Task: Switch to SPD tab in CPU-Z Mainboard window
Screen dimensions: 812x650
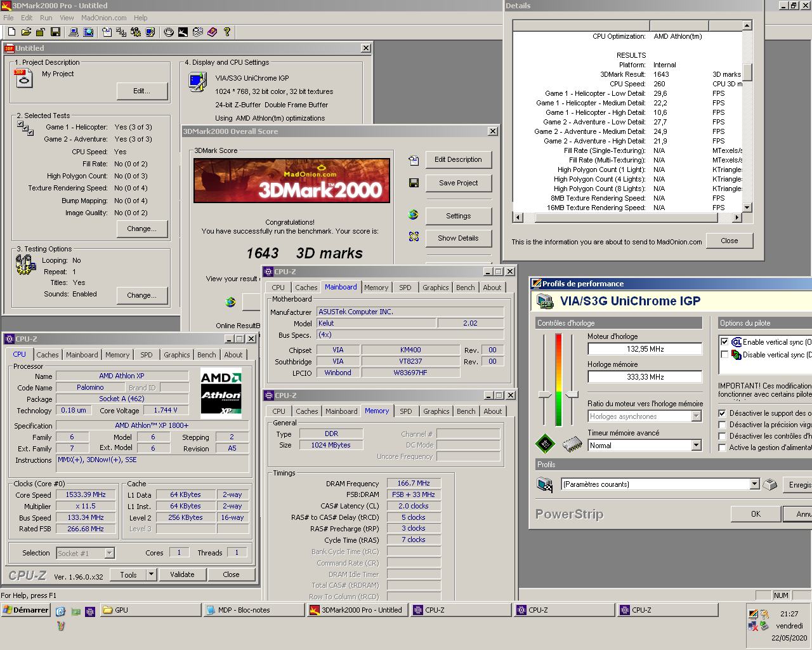Action: [405, 288]
